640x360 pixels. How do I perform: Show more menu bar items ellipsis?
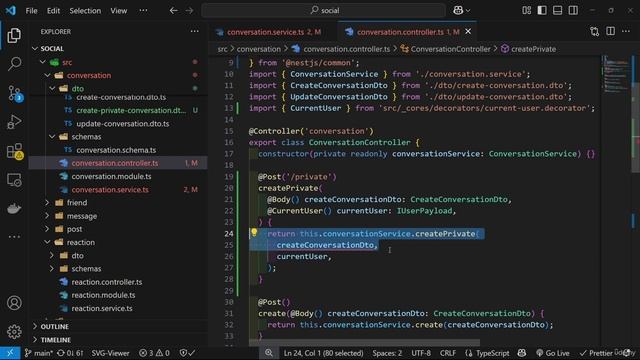tap(143, 10)
